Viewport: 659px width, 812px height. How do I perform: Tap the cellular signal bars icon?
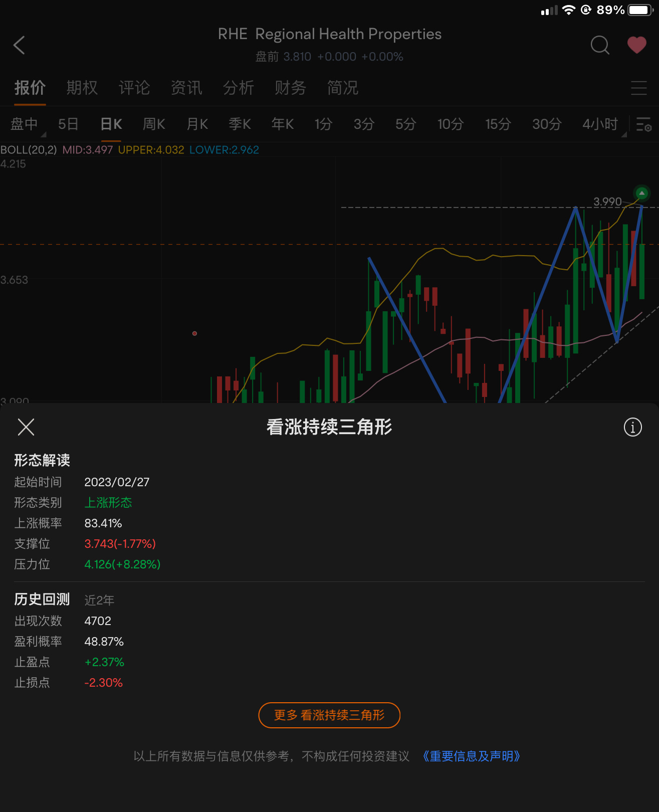click(549, 11)
